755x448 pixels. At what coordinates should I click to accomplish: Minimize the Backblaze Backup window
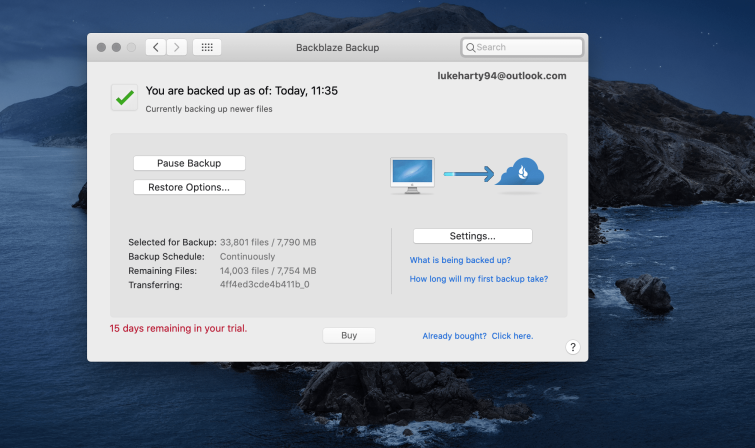coord(116,47)
